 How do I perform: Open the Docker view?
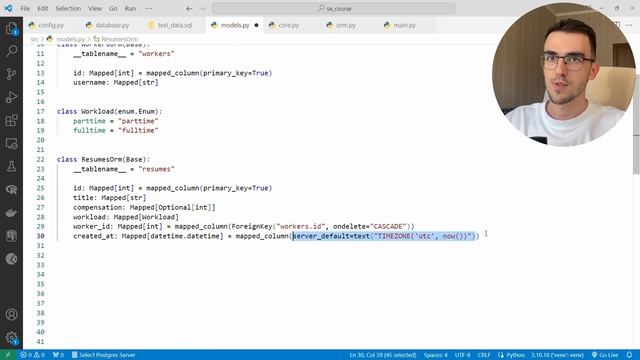pos(11,213)
